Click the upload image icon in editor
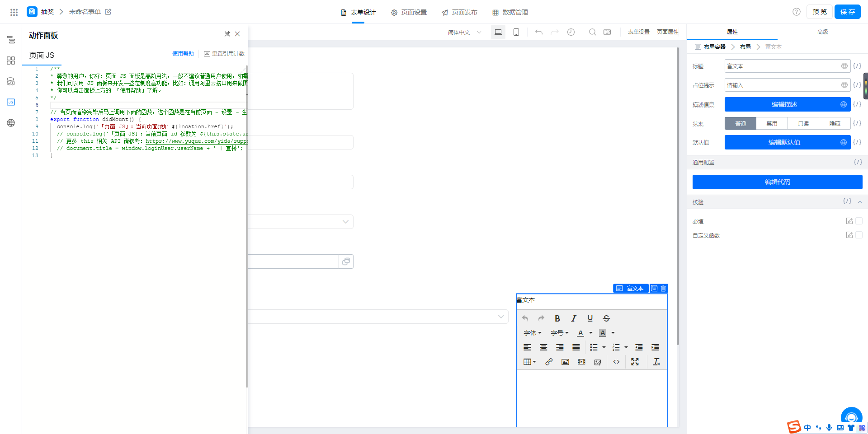This screenshot has width=868, height=434. click(598, 362)
